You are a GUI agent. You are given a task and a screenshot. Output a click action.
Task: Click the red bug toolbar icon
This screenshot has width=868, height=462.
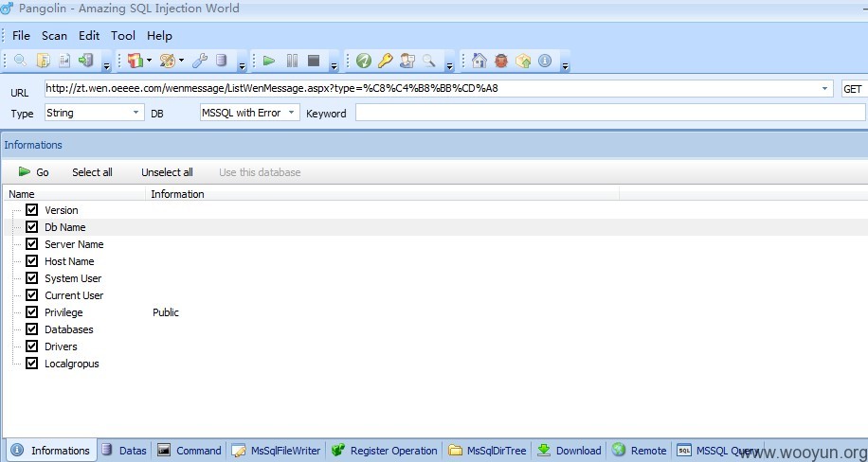[x=501, y=61]
